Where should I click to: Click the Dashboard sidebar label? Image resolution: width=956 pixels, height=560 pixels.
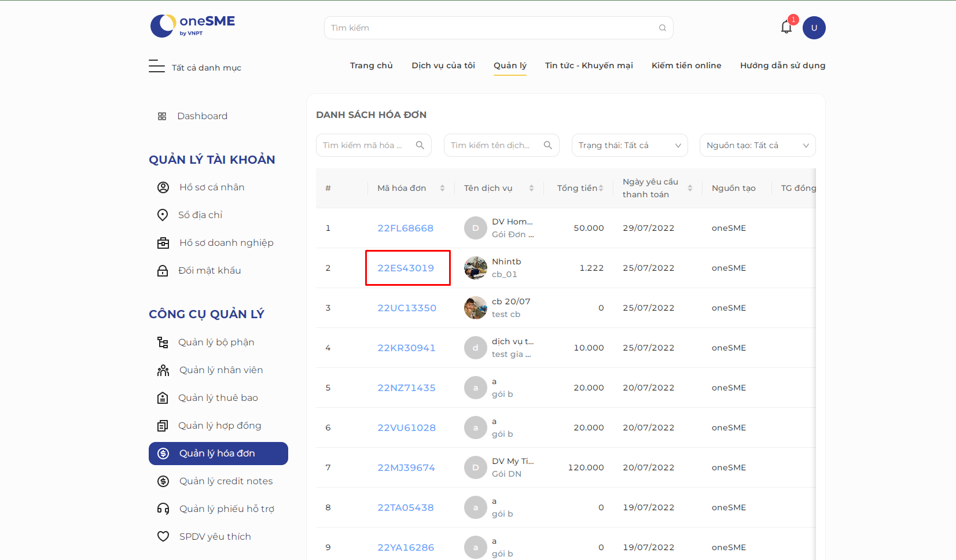click(x=202, y=116)
